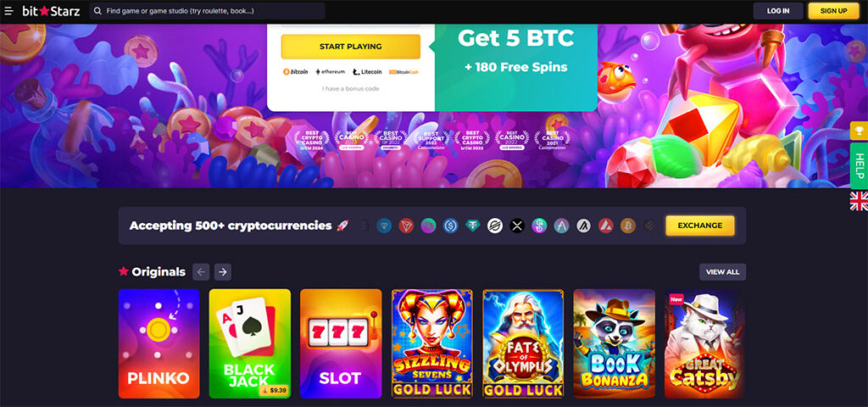This screenshot has width=868, height=407.
Task: Click the red Avalanche coin icon
Action: click(x=605, y=226)
